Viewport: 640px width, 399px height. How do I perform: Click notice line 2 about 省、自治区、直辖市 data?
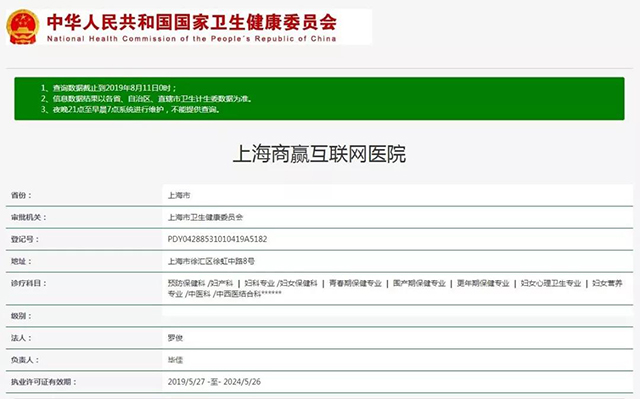(147, 99)
